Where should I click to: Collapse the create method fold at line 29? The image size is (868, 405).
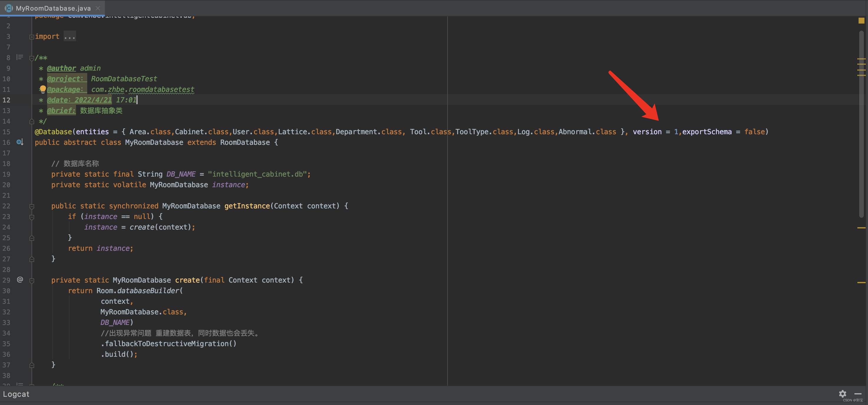(32, 280)
